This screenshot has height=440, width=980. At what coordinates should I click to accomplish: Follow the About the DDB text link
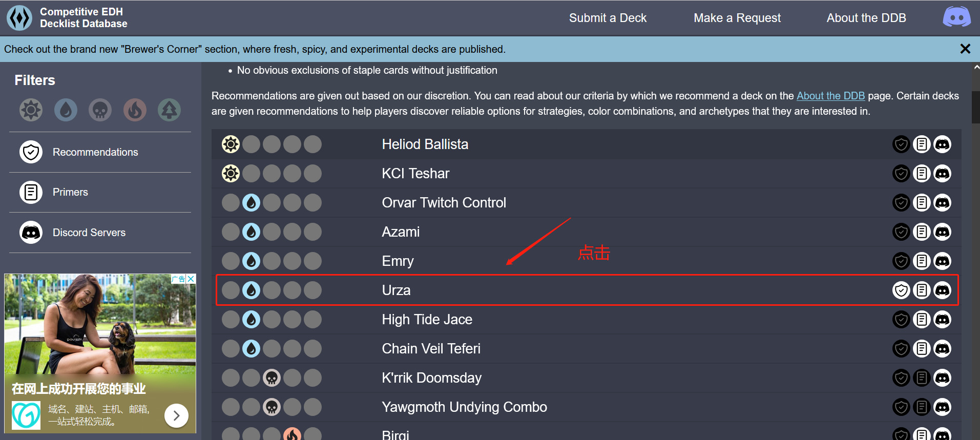(830, 96)
